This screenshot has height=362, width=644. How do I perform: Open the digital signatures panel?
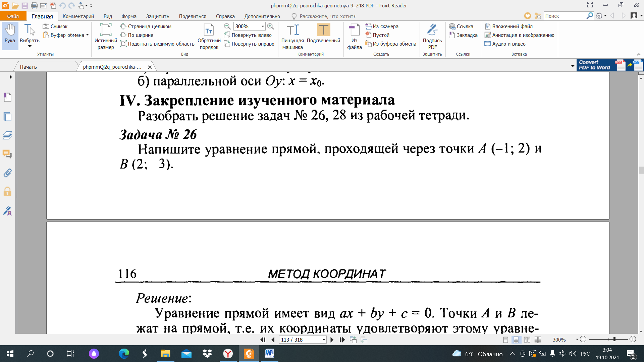(7, 211)
